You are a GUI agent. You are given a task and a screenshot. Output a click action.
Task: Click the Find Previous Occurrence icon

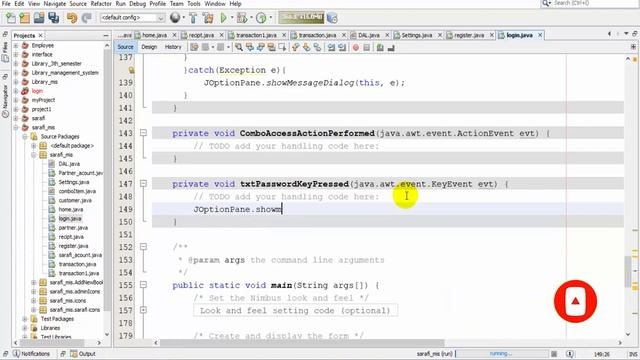249,47
